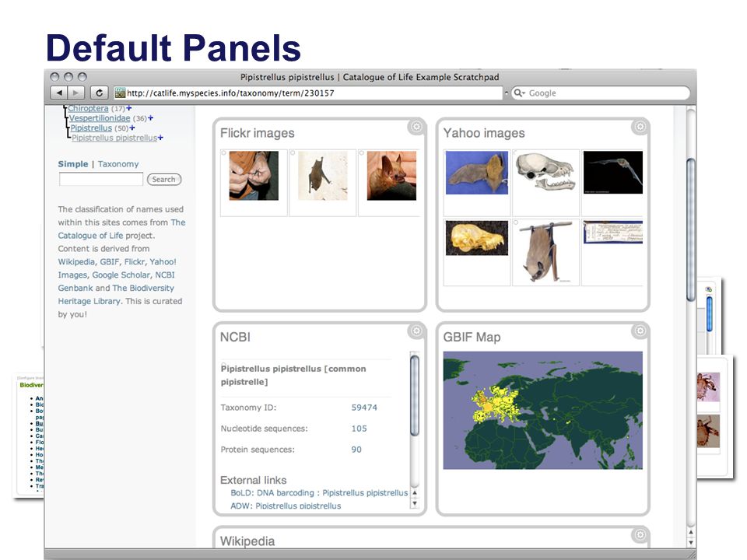Image resolution: width=747 pixels, height=560 pixels.
Task: Open the Vespertilionidae taxonomy link
Action: (x=100, y=118)
